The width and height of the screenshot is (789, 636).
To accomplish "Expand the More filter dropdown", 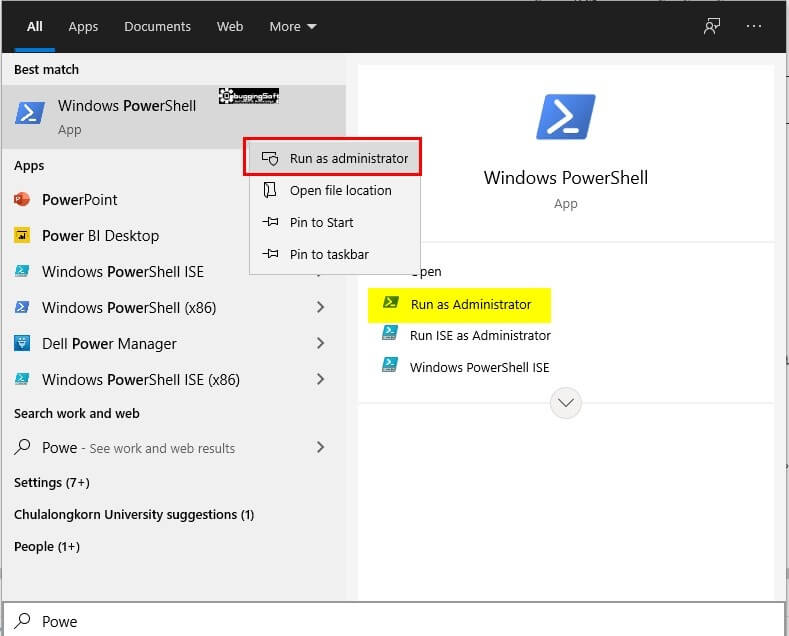I will 293,27.
